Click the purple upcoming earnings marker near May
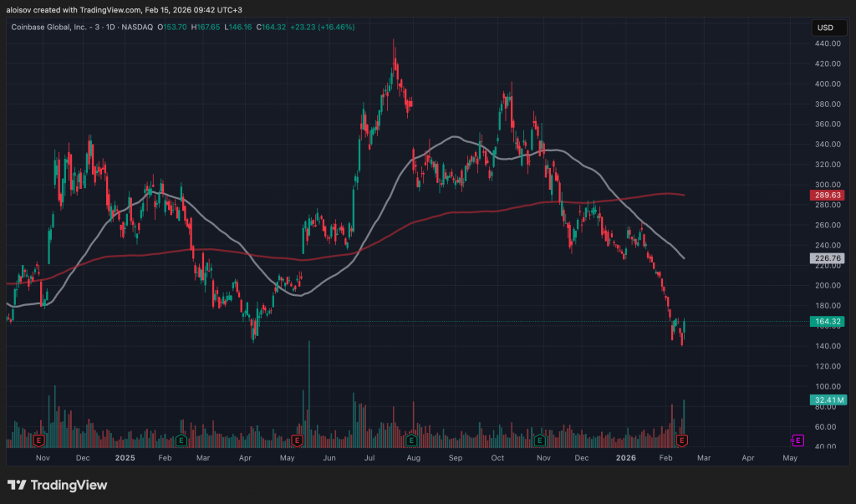The image size is (856, 504). 797,440
